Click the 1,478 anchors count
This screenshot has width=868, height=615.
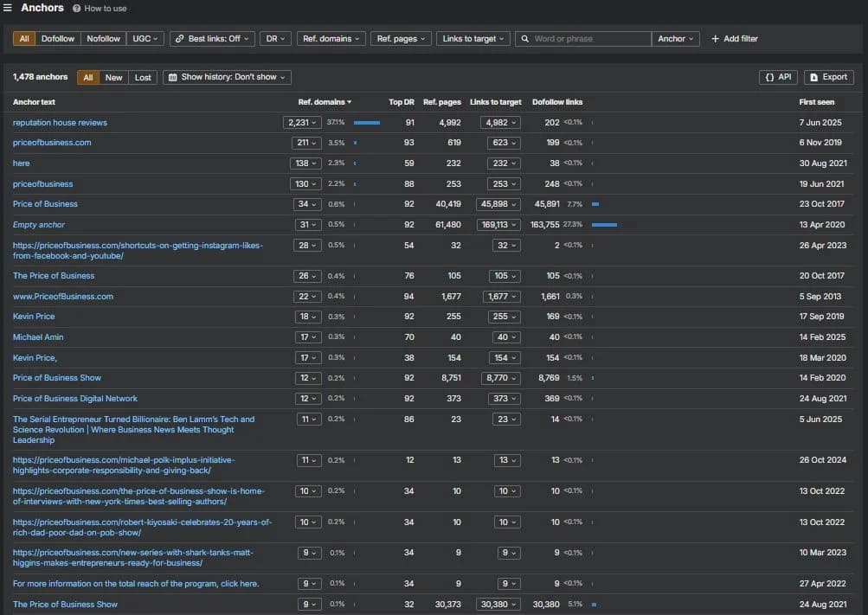[40, 77]
